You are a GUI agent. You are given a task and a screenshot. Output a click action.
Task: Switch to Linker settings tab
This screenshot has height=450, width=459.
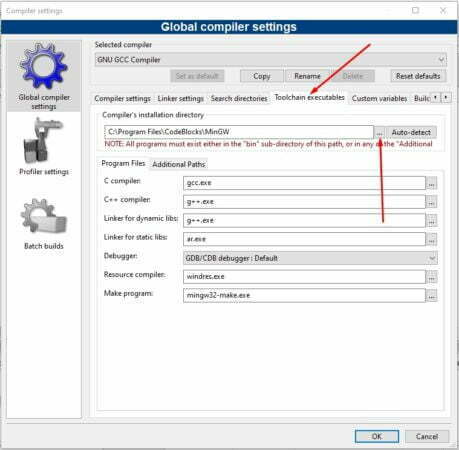pyautogui.click(x=180, y=99)
